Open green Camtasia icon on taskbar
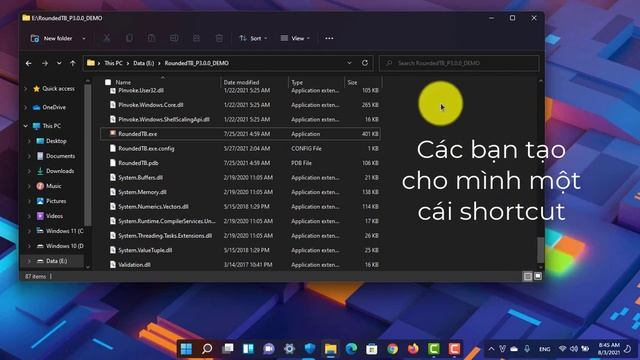This screenshot has width=640, height=360. point(433,349)
